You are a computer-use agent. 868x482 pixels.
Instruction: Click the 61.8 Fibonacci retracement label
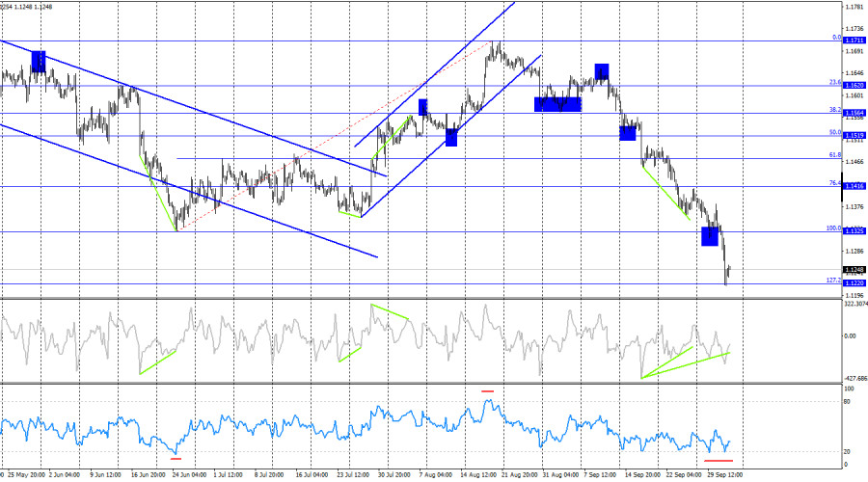(835, 155)
